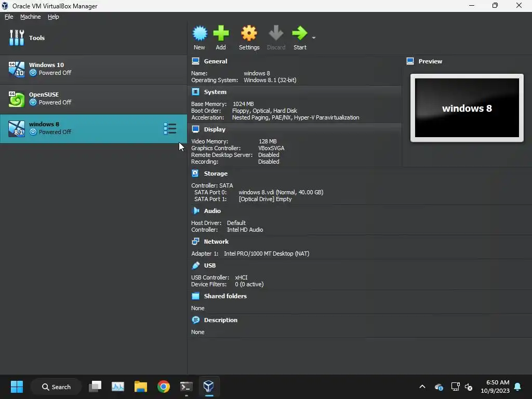This screenshot has height=399, width=532.
Task: Start the VM with the green arrow icon
Action: click(300, 33)
